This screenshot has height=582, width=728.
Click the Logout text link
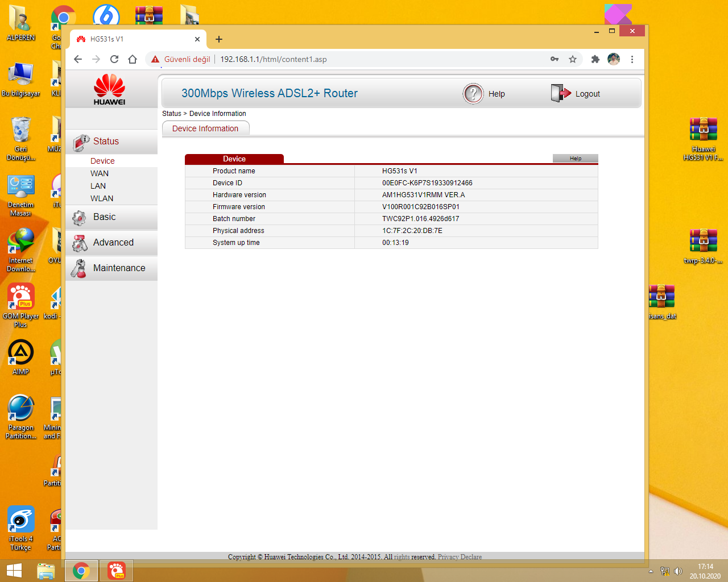(588, 94)
